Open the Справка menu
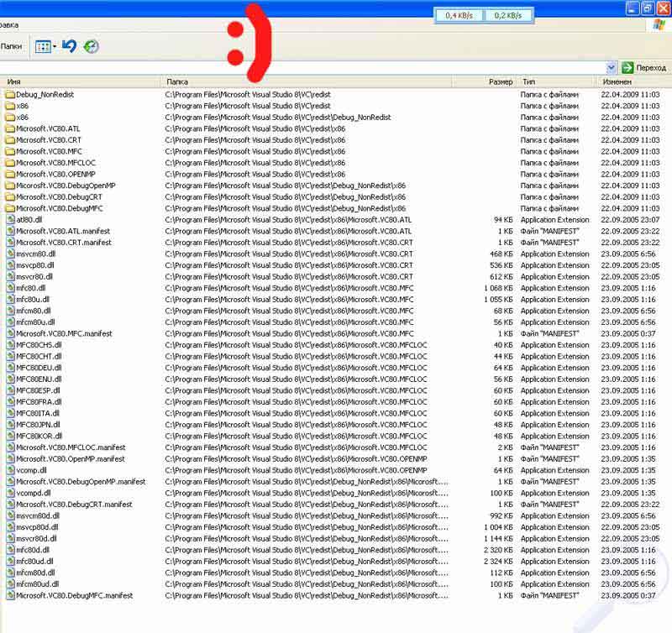 point(10,24)
